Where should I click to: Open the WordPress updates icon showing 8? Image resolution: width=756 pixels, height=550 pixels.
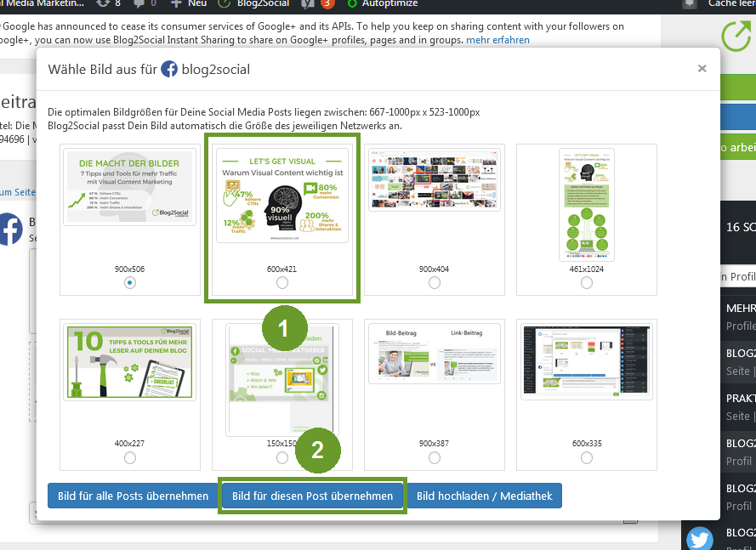[109, 3]
